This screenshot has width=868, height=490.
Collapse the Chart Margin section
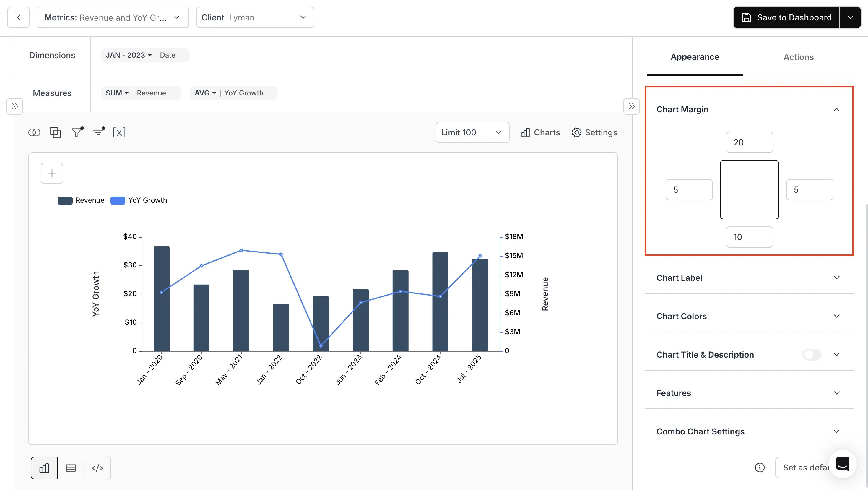point(836,110)
